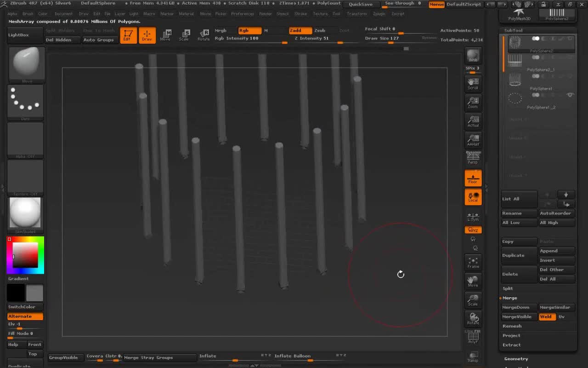Image resolution: width=588 pixels, height=368 pixels.
Task: Click the BPR render button
Action: [473, 56]
